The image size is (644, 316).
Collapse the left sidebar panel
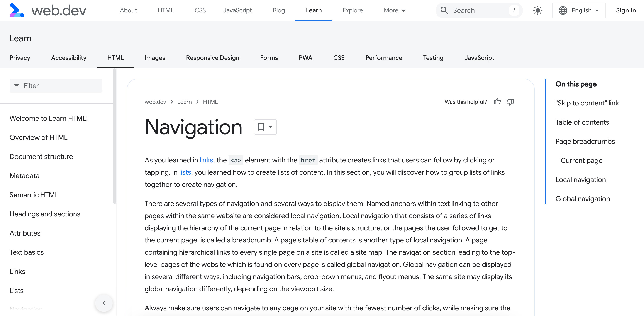[x=104, y=303]
